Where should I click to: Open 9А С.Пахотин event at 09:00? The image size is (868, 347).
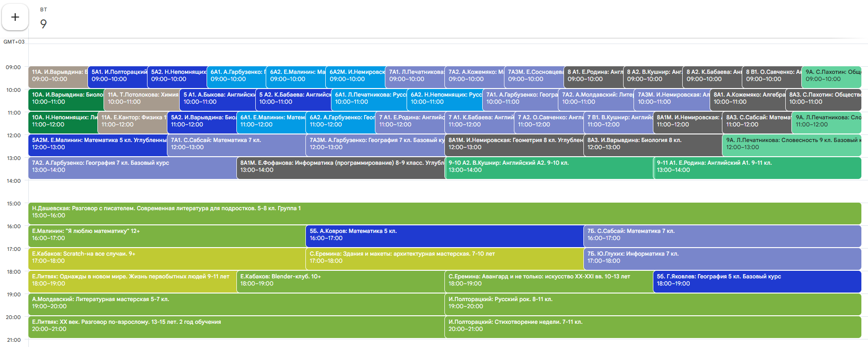[832, 77]
